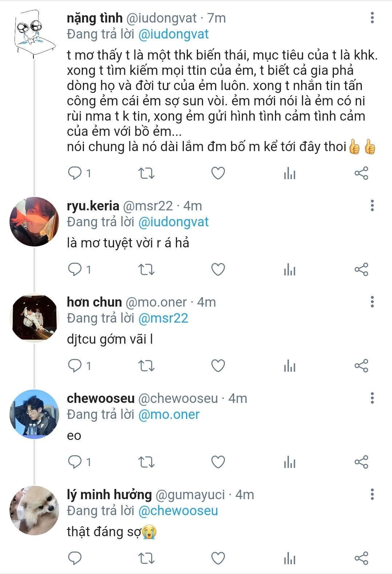Open ryu.keria's profile picture
This screenshot has height=574, width=392.
(34, 222)
